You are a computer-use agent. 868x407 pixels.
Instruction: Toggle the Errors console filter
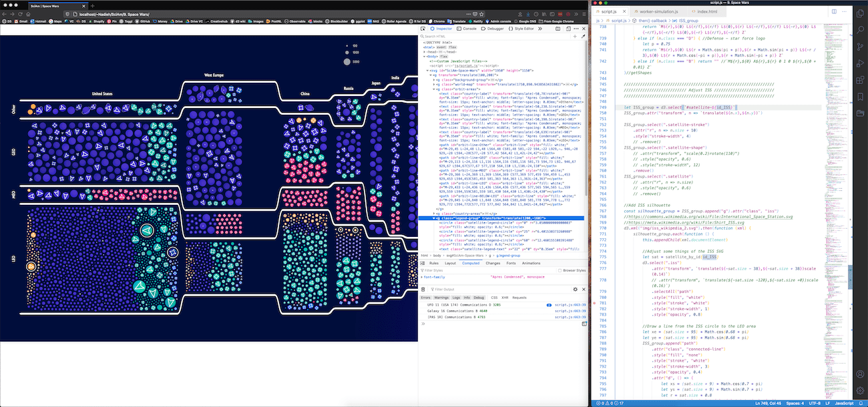(425, 298)
